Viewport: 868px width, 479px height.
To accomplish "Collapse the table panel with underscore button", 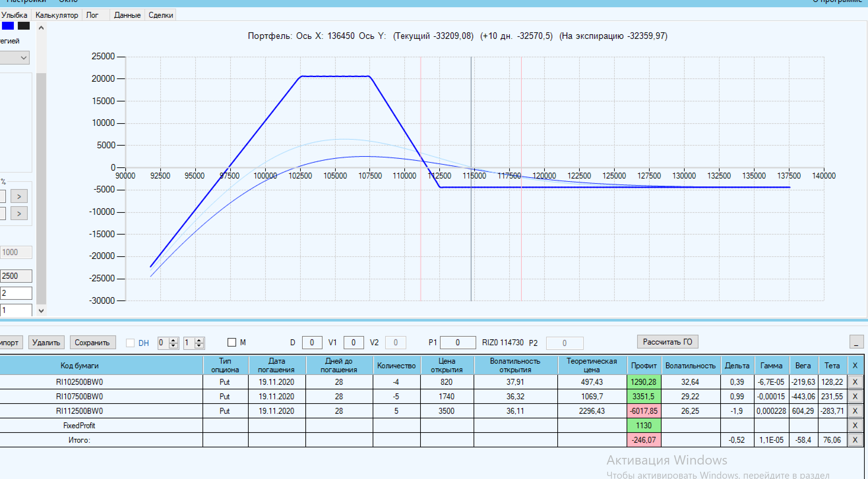I will pyautogui.click(x=856, y=342).
